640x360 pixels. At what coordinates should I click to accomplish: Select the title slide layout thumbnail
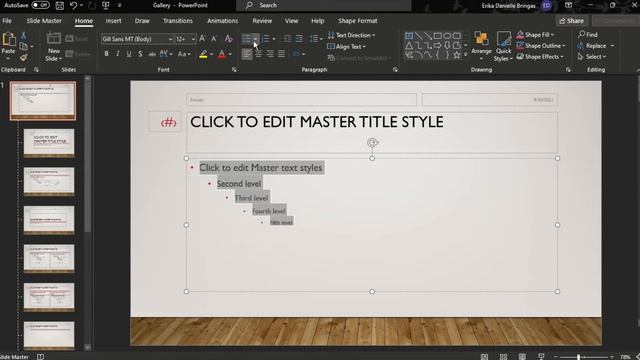49,143
